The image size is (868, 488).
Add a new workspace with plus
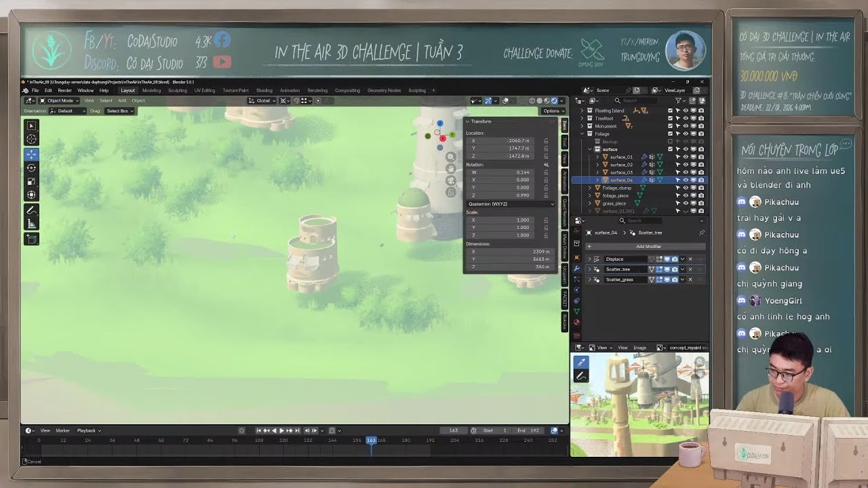point(434,90)
